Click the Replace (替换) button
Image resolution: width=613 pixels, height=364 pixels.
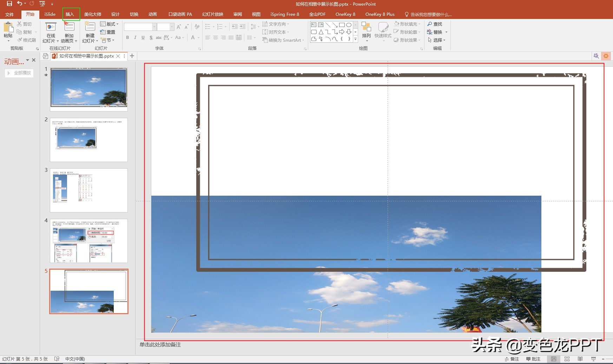click(x=435, y=32)
